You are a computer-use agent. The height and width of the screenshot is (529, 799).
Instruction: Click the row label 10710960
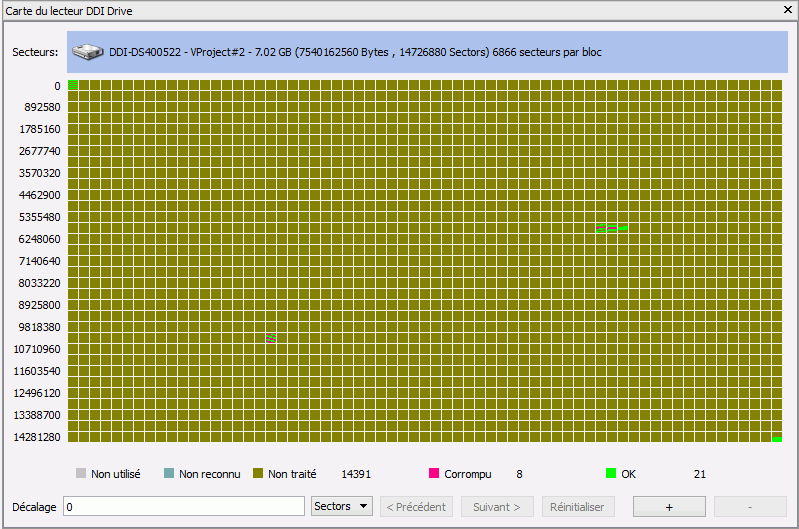pyautogui.click(x=37, y=349)
